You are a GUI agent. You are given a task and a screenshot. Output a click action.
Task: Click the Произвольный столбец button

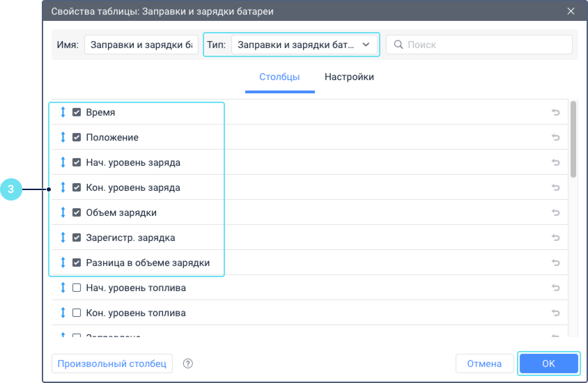point(111,364)
